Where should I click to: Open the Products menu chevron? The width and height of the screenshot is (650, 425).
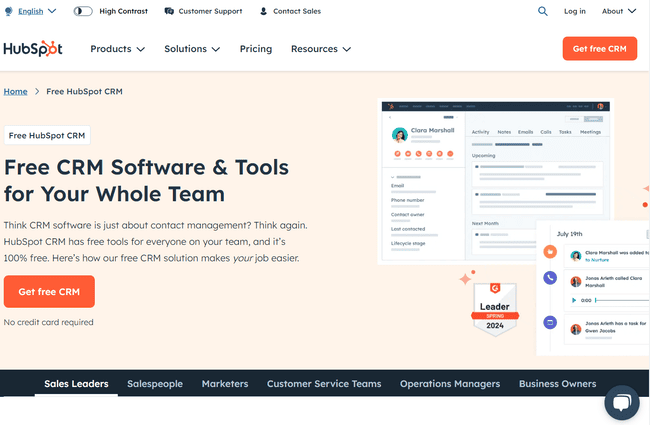141,49
